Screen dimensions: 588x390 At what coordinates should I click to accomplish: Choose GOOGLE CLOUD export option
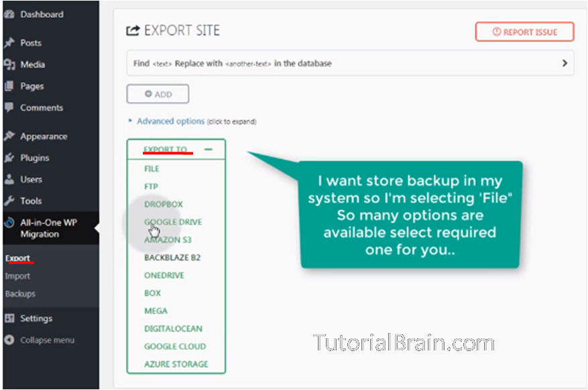pos(175,346)
